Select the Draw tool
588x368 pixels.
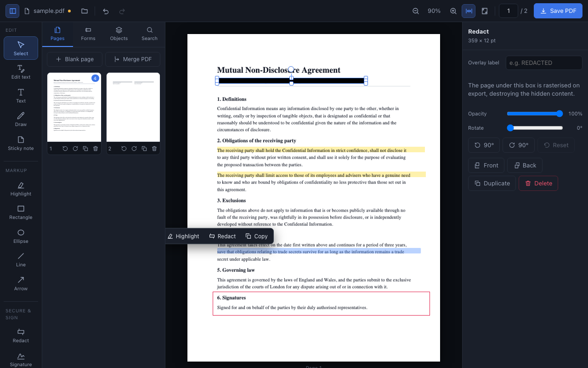click(x=21, y=119)
